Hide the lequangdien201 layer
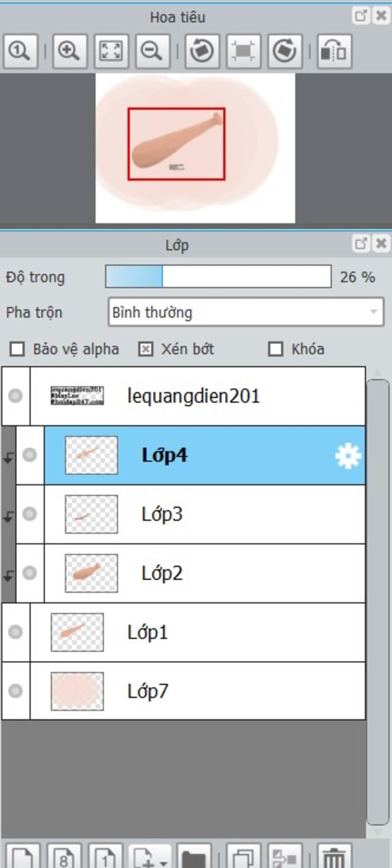 click(x=16, y=396)
